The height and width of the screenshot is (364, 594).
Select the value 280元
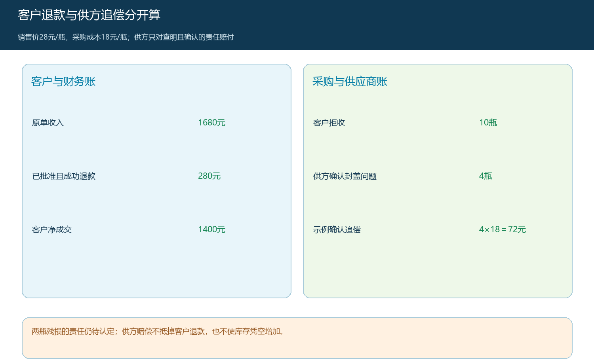[209, 176]
